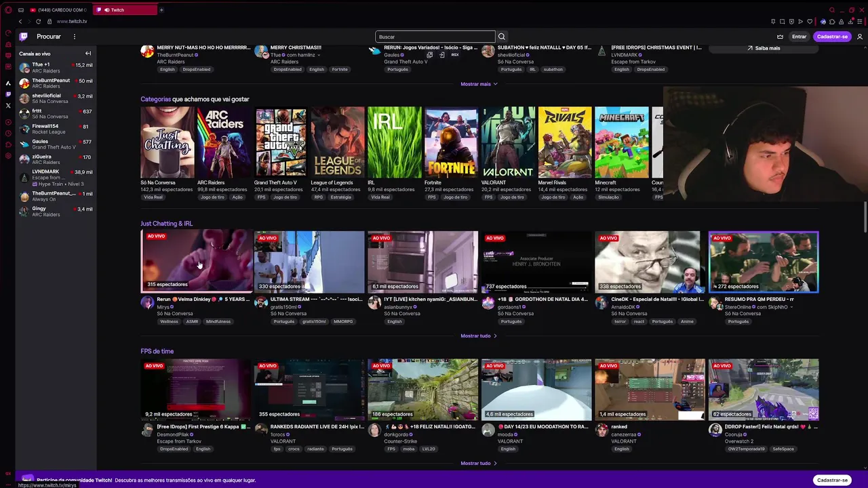Open Opera sidebar settings gear
The width and height of the screenshot is (868, 488).
(8, 156)
